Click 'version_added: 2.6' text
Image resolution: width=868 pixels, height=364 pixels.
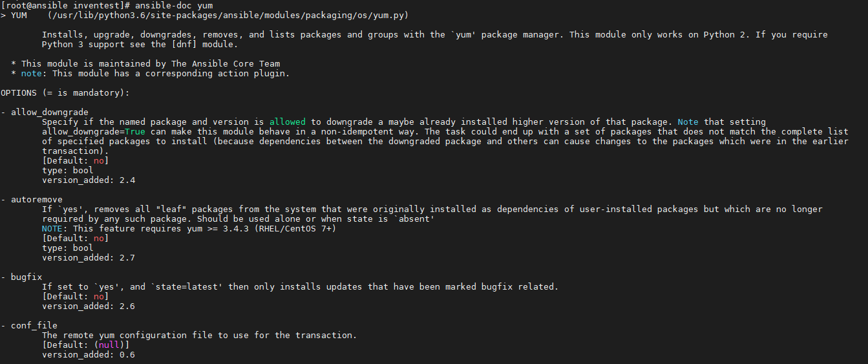tap(89, 306)
